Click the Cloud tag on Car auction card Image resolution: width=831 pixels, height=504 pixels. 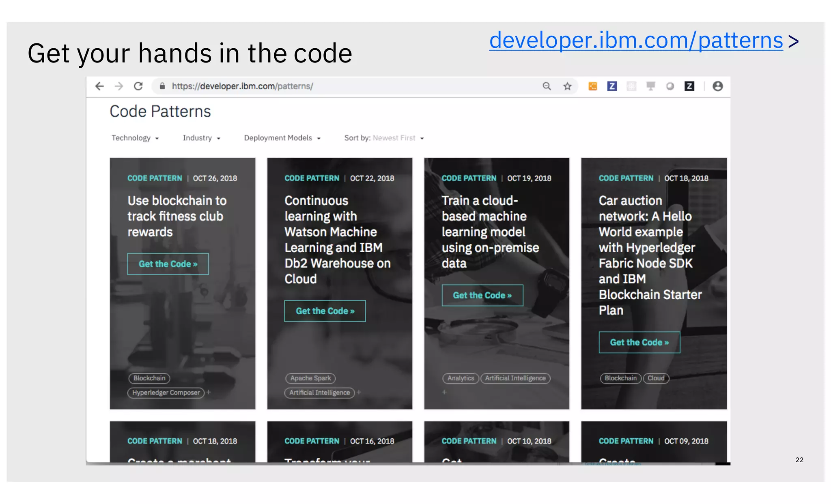656,378
